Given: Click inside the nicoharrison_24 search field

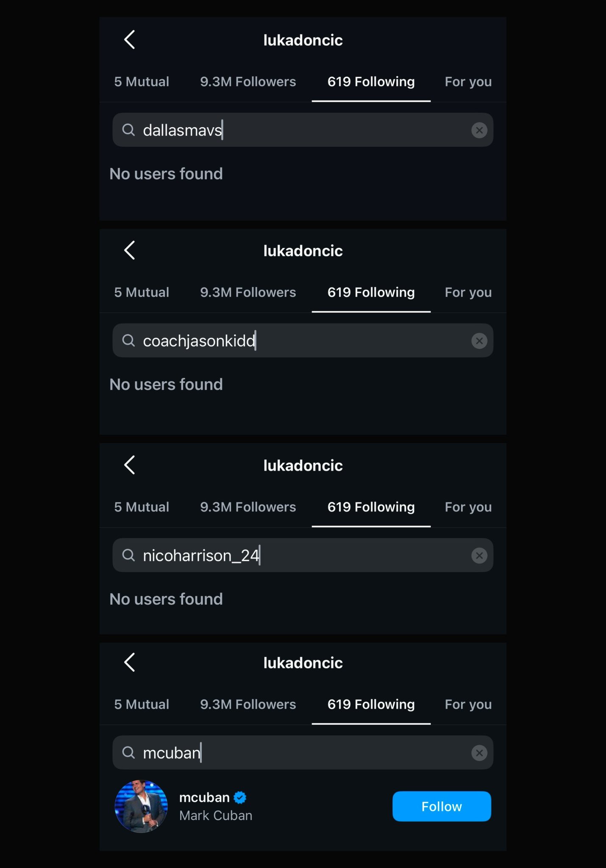Looking at the screenshot, I should point(297,555).
